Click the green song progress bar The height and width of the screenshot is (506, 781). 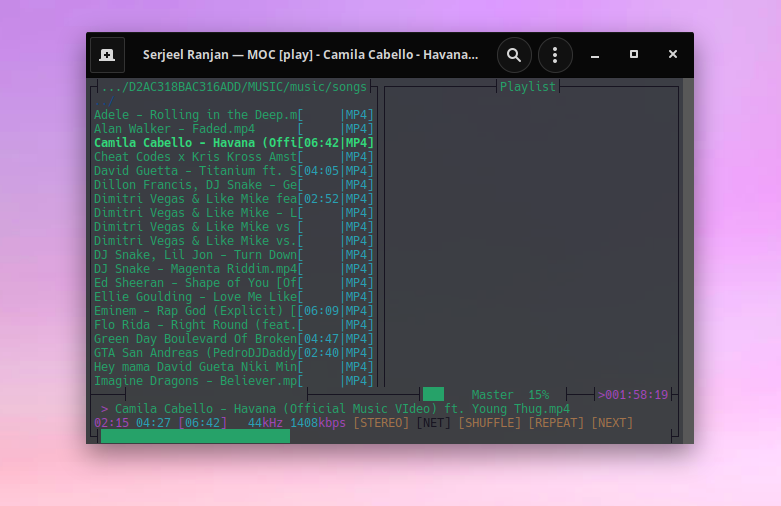[195, 436]
